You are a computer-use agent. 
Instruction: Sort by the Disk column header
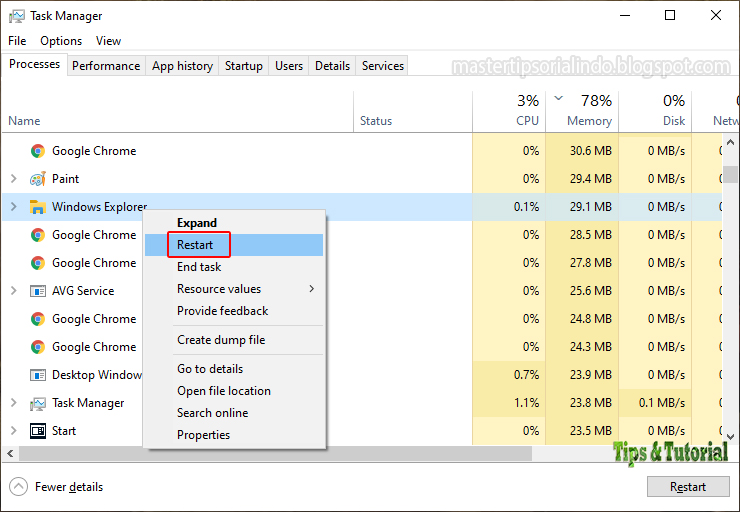click(655, 112)
